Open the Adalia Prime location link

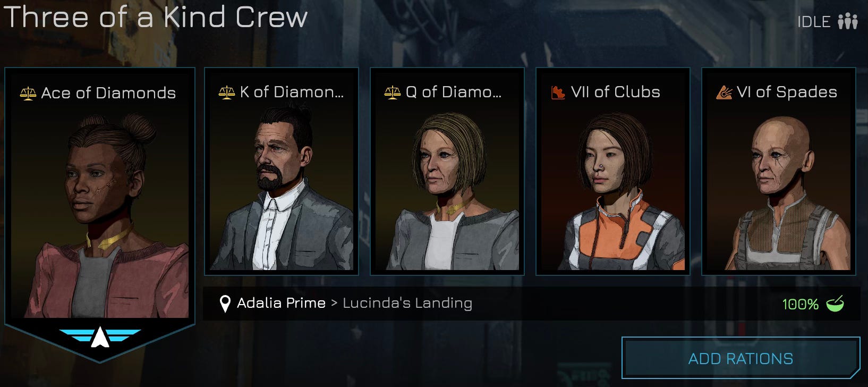tap(281, 303)
